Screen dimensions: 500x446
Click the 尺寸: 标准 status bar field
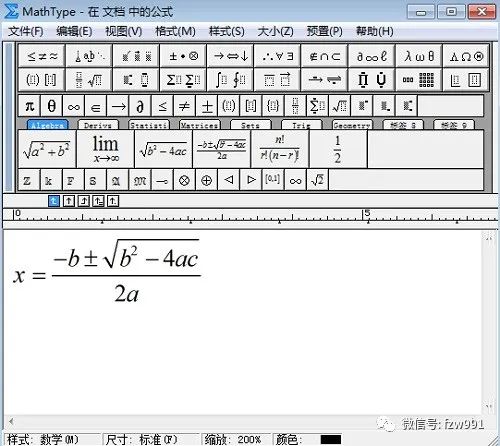click(151, 439)
